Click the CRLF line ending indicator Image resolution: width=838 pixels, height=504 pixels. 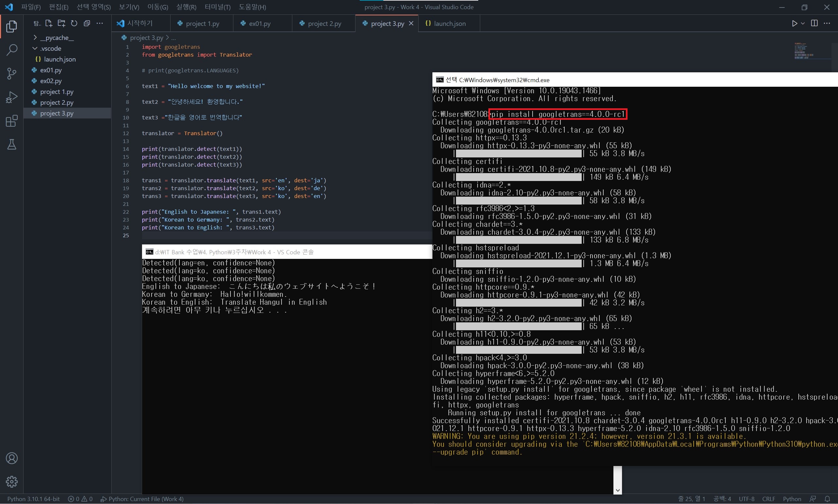pyautogui.click(x=768, y=499)
